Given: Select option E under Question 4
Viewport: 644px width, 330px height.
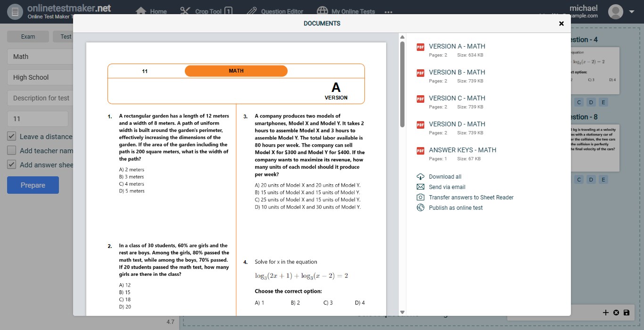Looking at the screenshot, I should coord(604,102).
